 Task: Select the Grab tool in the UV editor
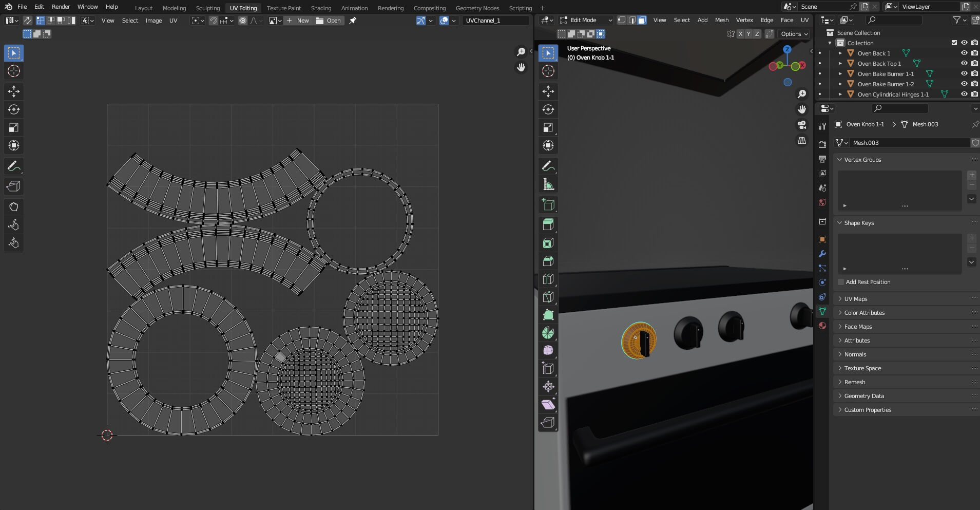(x=14, y=207)
